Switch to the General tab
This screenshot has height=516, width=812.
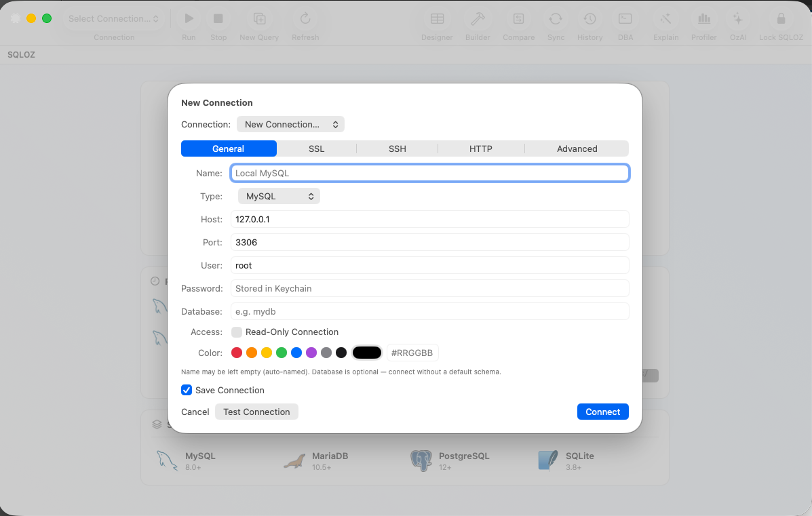point(229,148)
